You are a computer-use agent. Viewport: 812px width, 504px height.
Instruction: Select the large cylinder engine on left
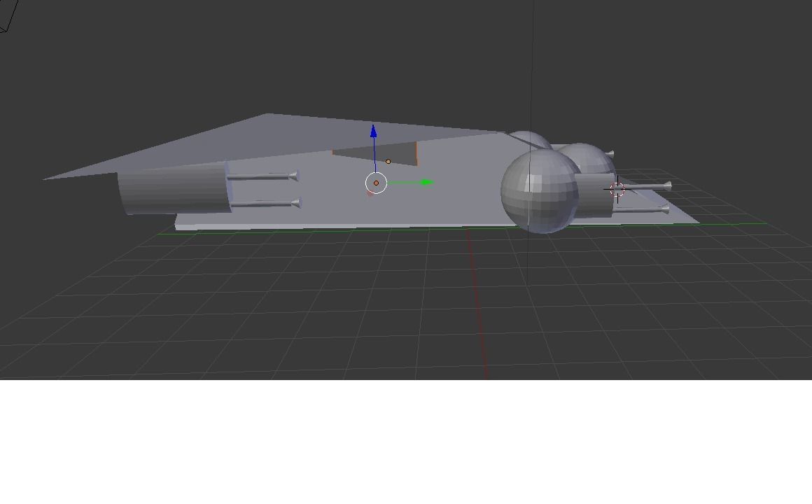[174, 187]
